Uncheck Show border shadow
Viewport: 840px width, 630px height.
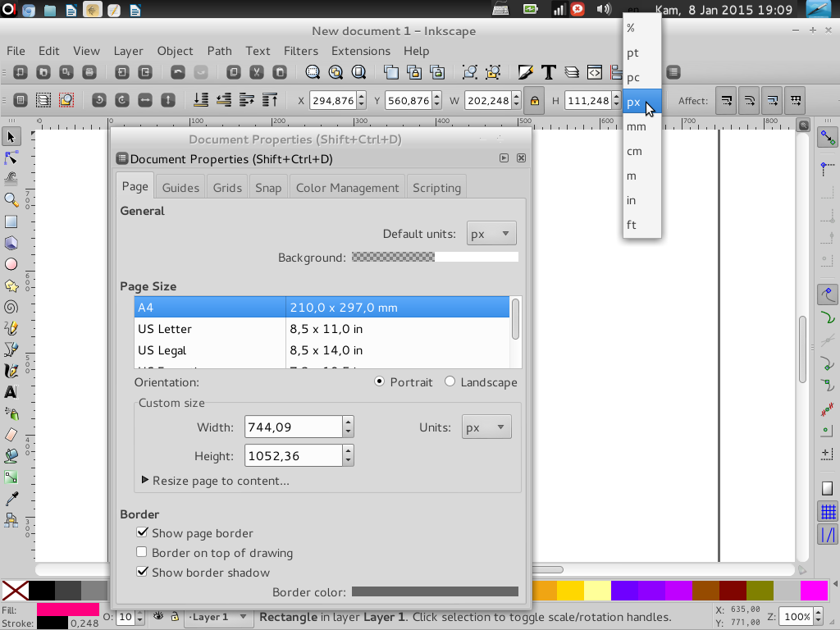coord(142,573)
